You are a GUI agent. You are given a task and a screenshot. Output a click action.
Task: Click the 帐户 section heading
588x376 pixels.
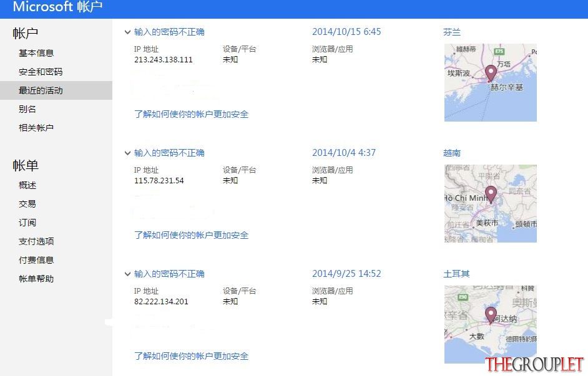(25, 33)
